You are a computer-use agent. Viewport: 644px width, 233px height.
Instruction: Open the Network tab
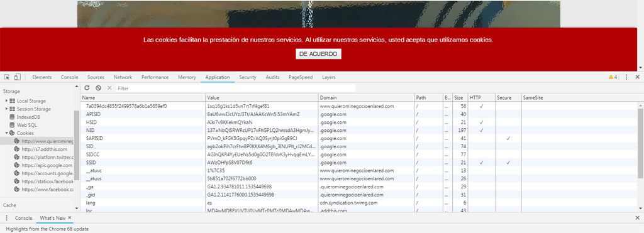coord(123,77)
